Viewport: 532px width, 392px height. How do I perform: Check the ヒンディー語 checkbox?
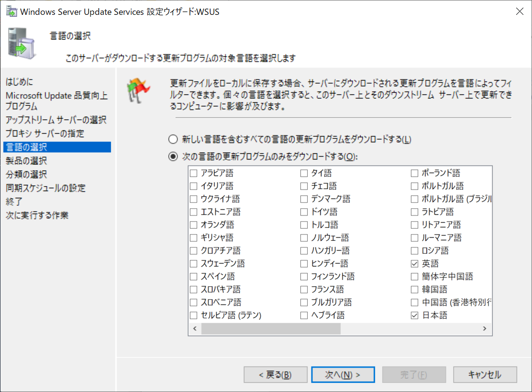click(x=304, y=263)
